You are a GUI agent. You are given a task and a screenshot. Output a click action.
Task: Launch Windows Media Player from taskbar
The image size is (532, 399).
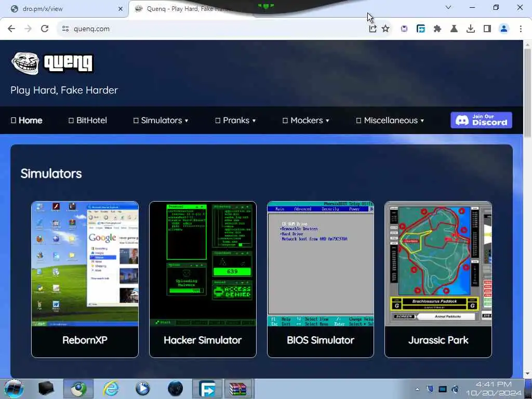[x=142, y=389]
